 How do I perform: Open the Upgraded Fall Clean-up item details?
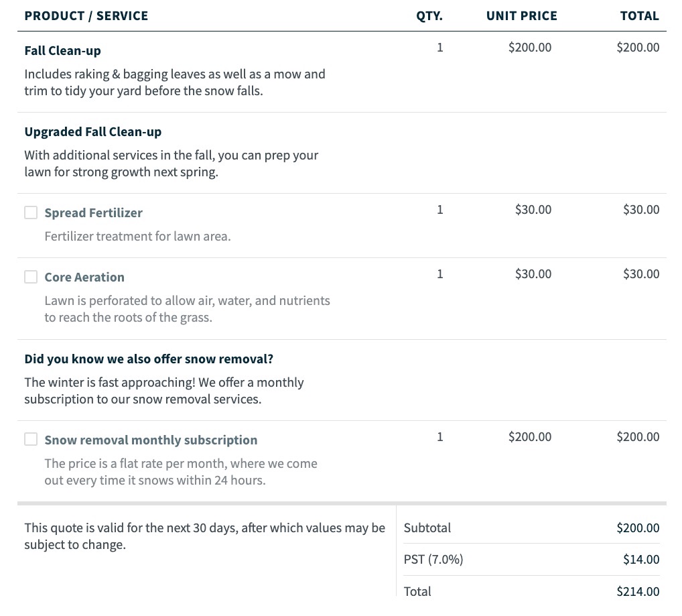pos(93,131)
